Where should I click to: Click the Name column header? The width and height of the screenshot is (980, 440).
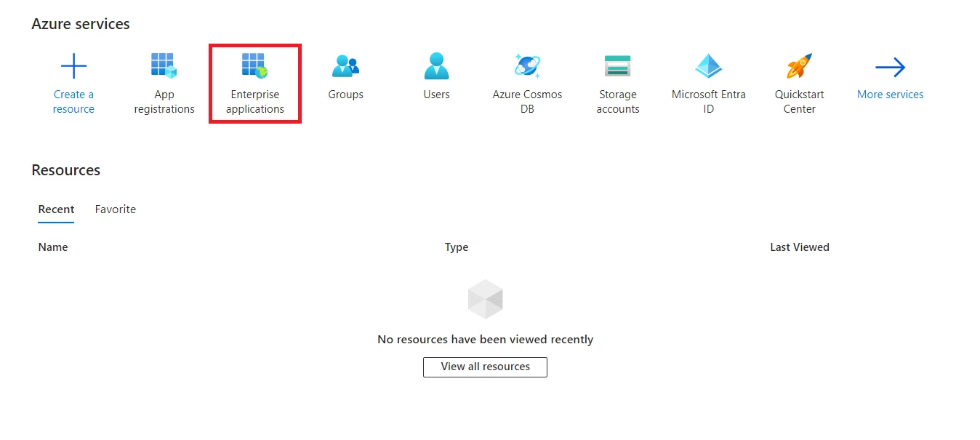(53, 247)
